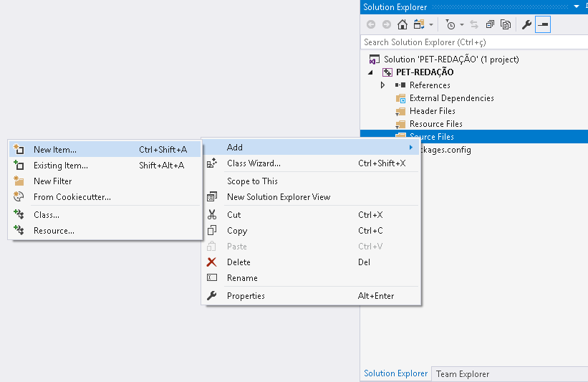Open Properties via the wrench toolbar icon
The image size is (588, 382).
click(x=526, y=24)
